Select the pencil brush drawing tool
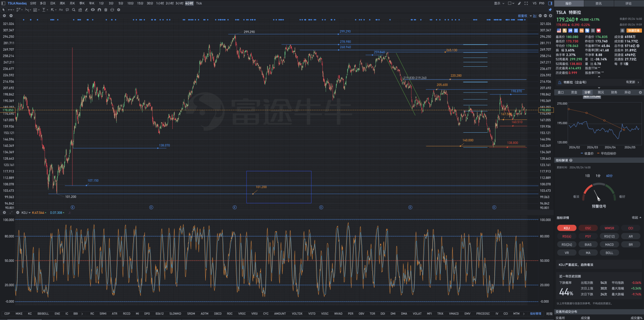The width and height of the screenshot is (644, 320). click(87, 10)
